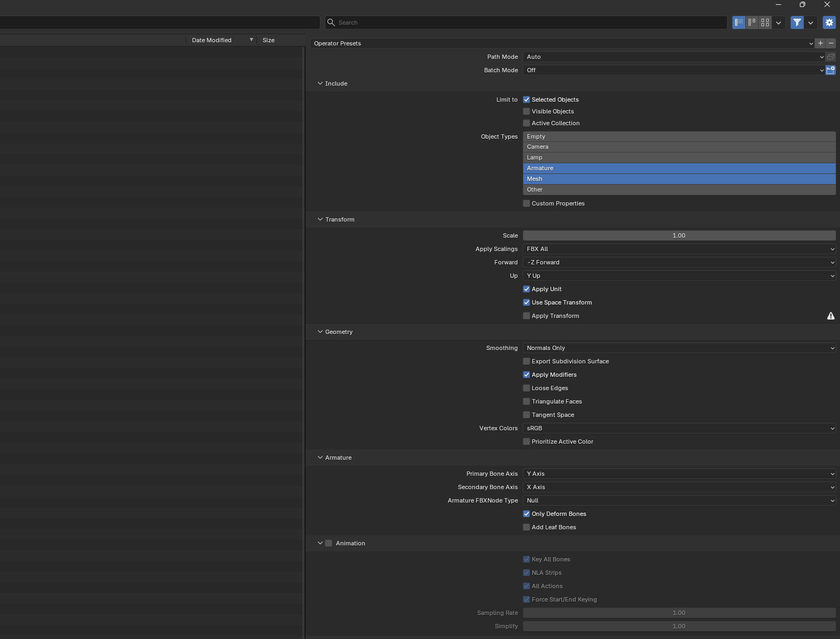Click the Search input field
840x639 pixels.
[x=526, y=22]
